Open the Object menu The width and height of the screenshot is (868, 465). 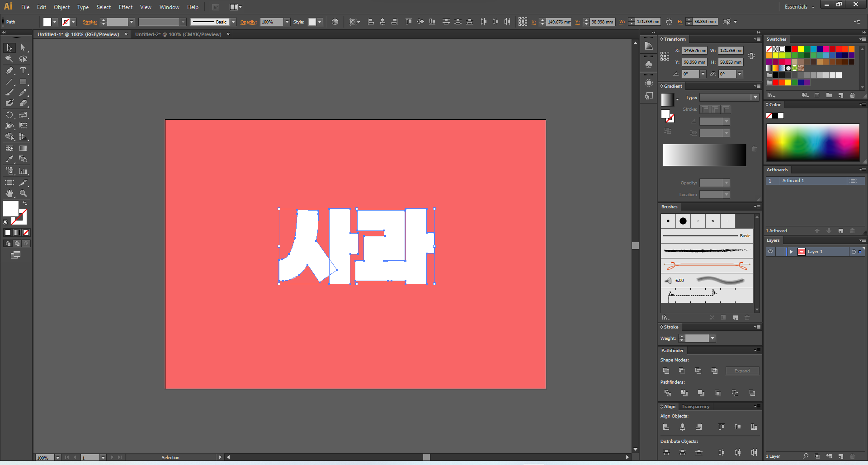point(61,7)
